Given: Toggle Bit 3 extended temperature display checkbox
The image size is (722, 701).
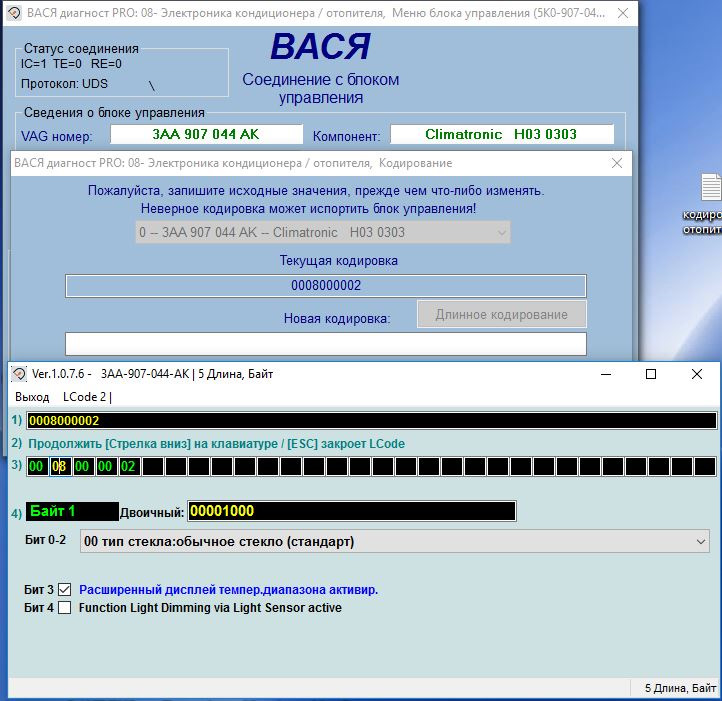Looking at the screenshot, I should (x=64, y=590).
